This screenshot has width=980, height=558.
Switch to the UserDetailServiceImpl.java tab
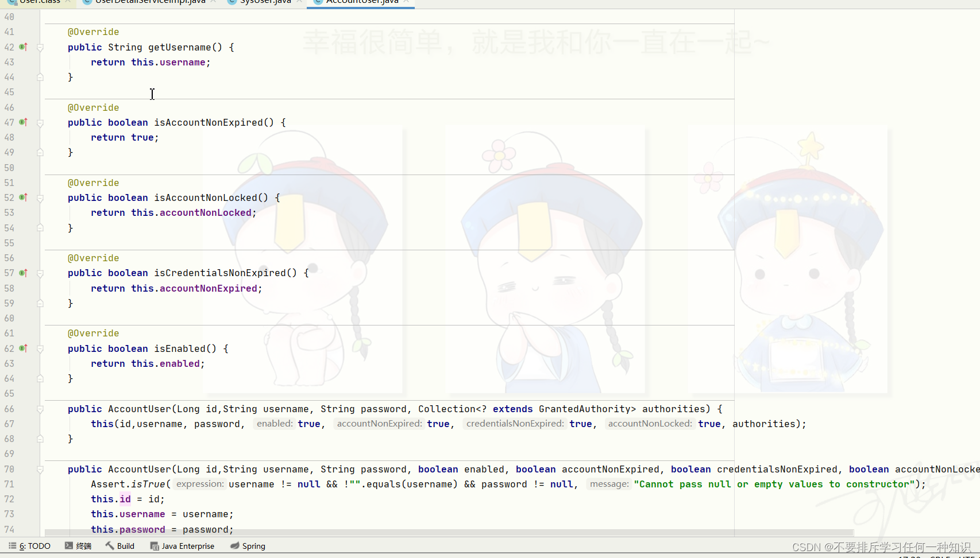pos(150,2)
